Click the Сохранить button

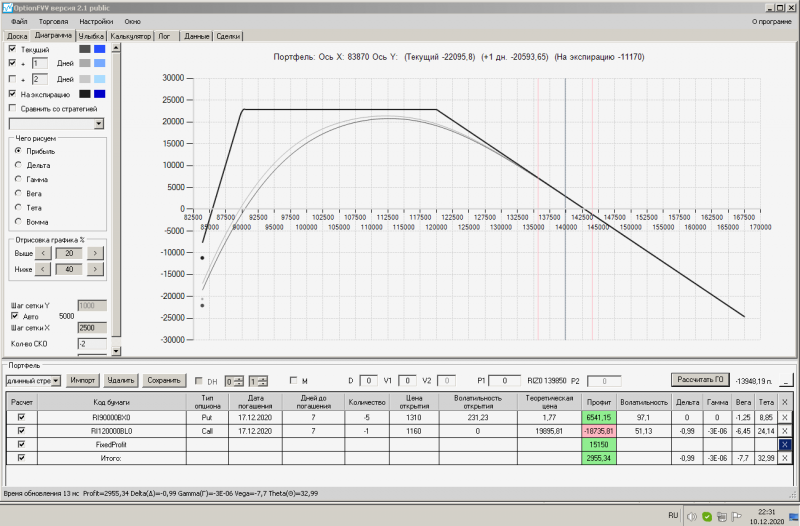pyautogui.click(x=164, y=380)
